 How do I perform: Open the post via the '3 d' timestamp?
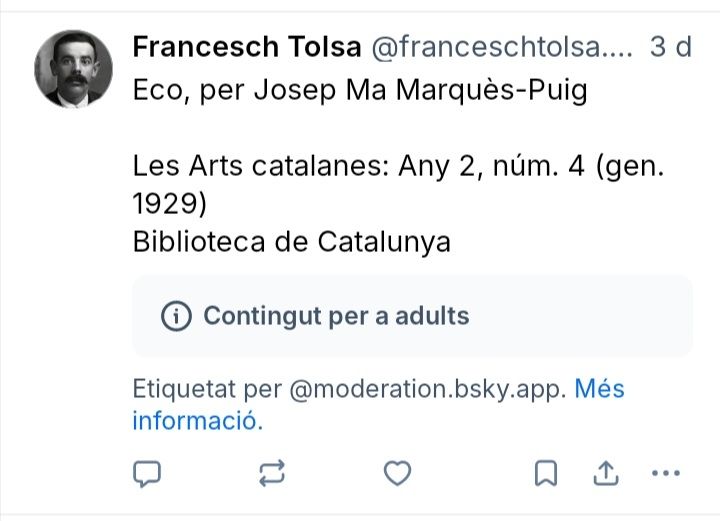pyautogui.click(x=670, y=47)
